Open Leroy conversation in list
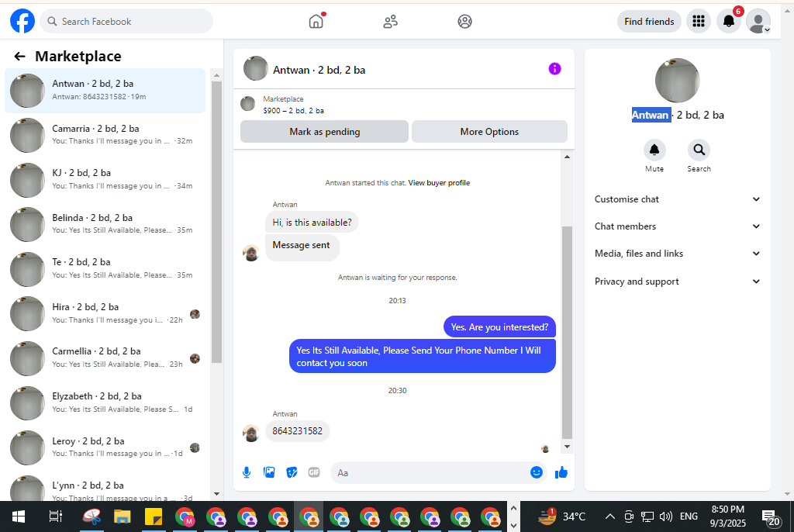The width and height of the screenshot is (794, 532). pos(105,447)
